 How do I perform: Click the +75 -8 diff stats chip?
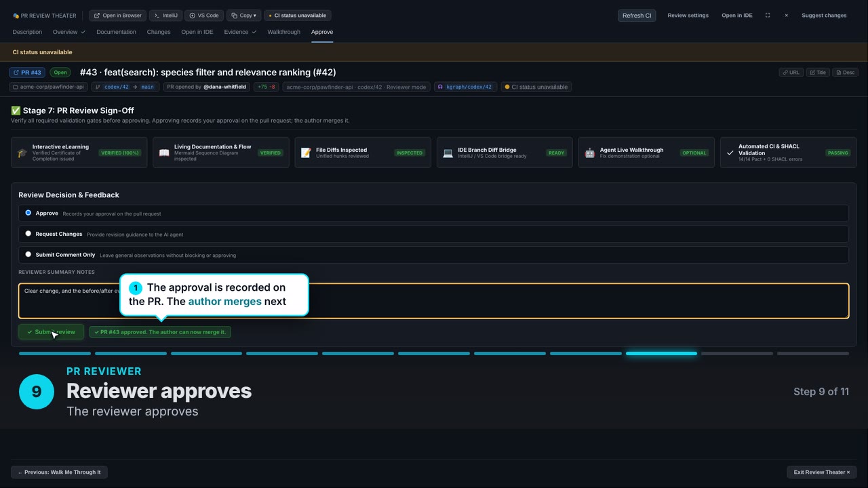(266, 87)
